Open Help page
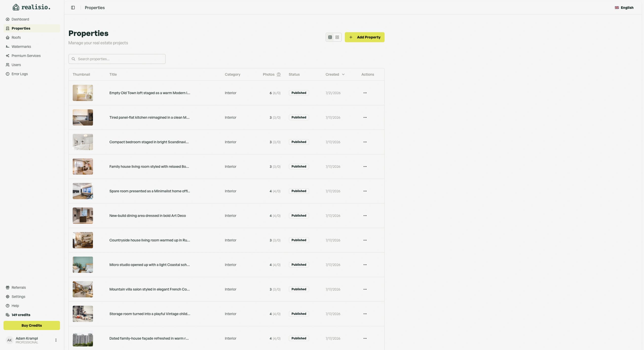 [x=32, y=306]
